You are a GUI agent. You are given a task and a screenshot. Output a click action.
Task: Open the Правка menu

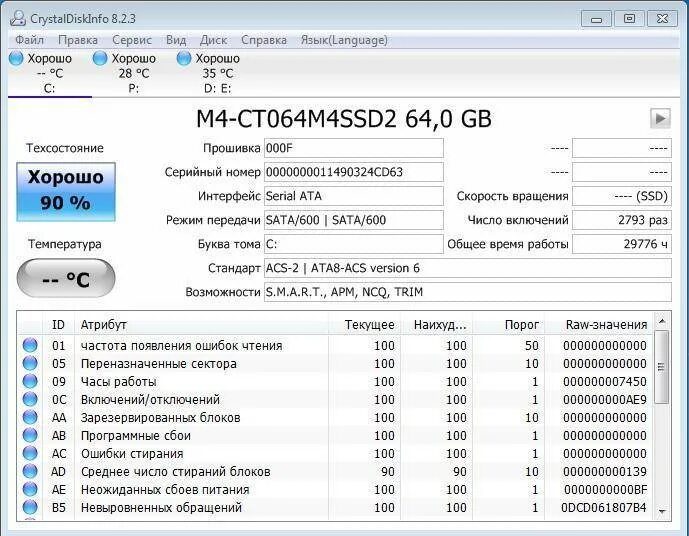point(78,40)
